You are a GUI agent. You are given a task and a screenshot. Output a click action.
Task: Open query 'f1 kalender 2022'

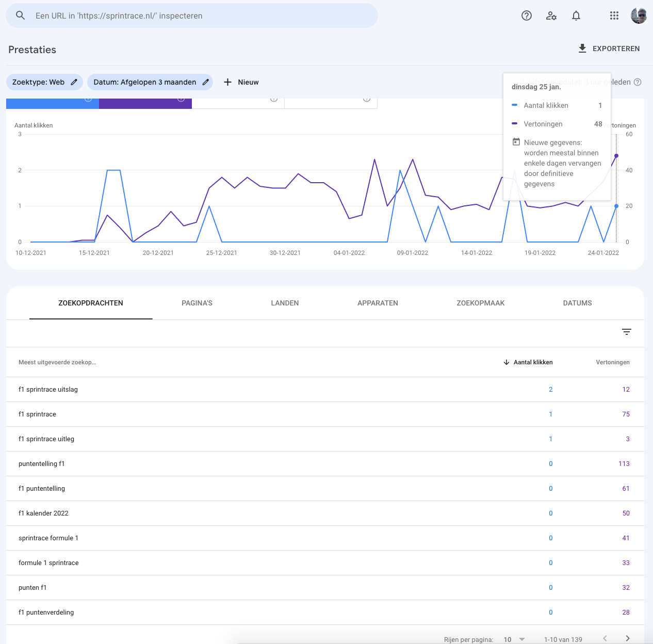pyautogui.click(x=325, y=513)
